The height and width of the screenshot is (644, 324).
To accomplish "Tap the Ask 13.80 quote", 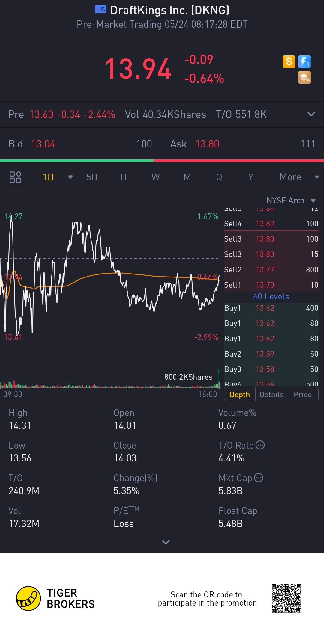I will point(242,144).
